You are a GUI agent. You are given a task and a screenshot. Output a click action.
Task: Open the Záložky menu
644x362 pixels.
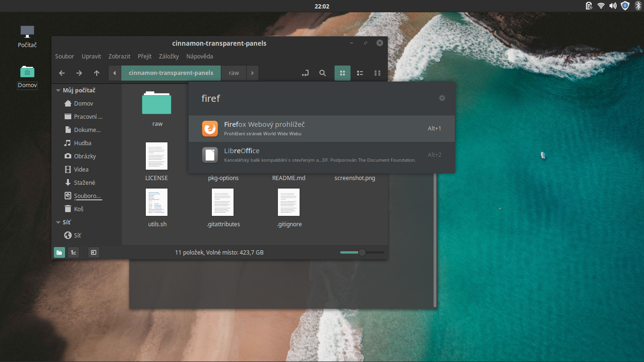(x=169, y=56)
